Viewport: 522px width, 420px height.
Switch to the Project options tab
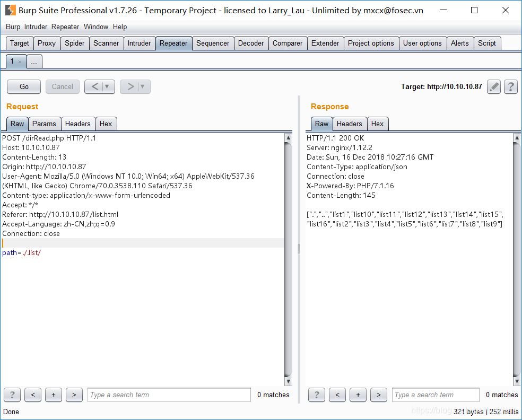click(x=371, y=43)
